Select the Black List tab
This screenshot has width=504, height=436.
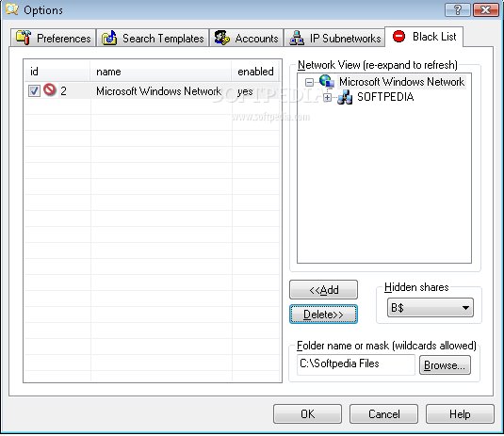[424, 37]
